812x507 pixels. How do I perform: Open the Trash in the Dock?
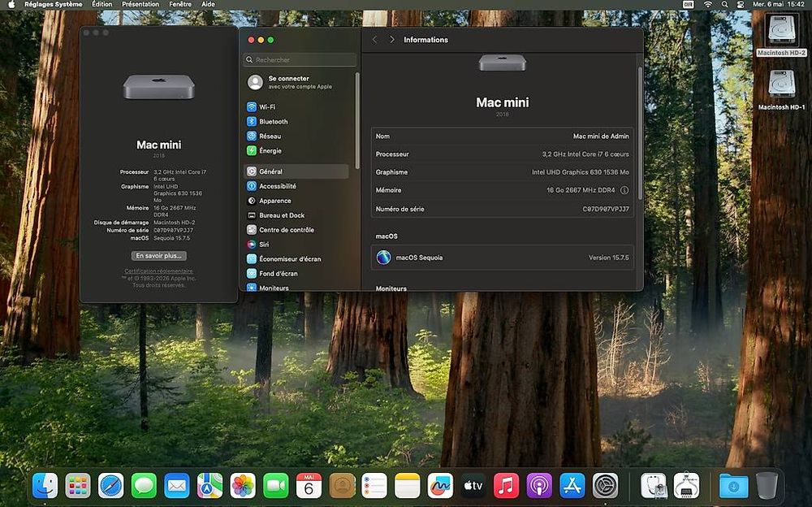(x=767, y=486)
